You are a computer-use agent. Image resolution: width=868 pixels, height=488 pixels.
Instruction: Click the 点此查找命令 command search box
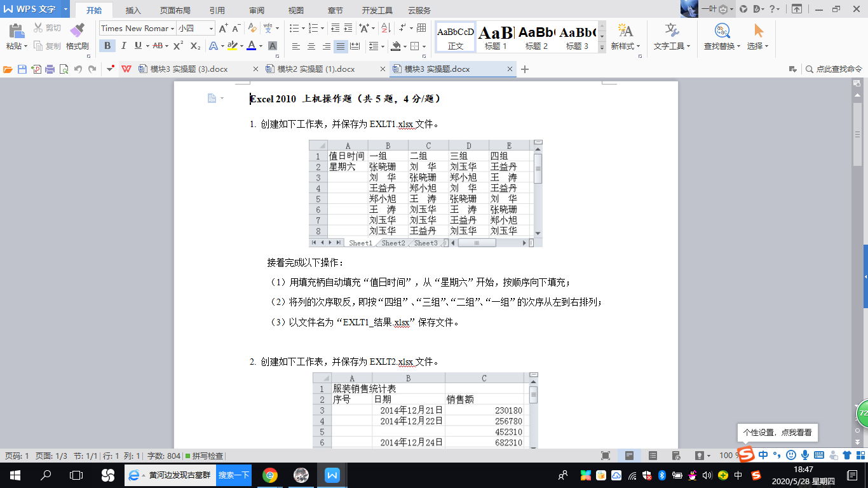[x=834, y=69]
